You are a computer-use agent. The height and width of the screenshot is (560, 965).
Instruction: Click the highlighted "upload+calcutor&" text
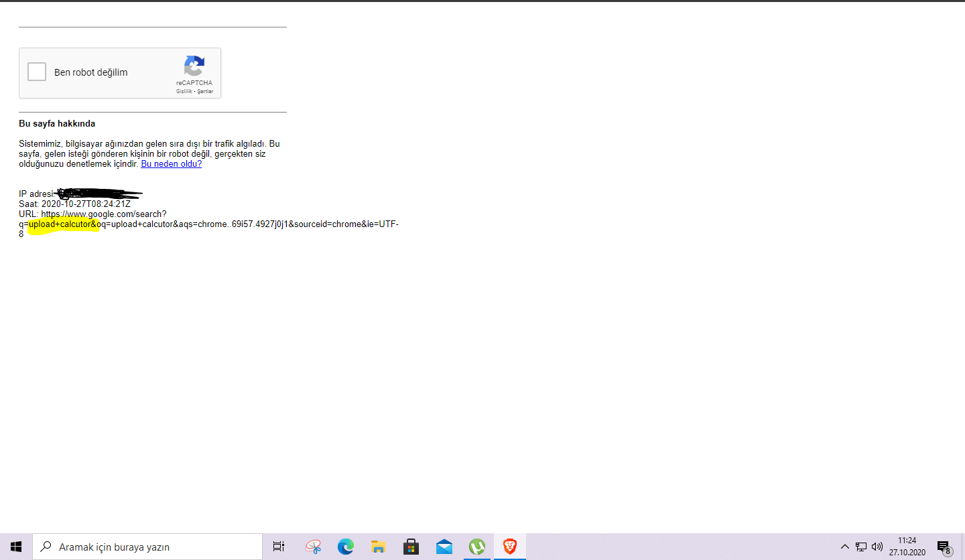tap(64, 224)
